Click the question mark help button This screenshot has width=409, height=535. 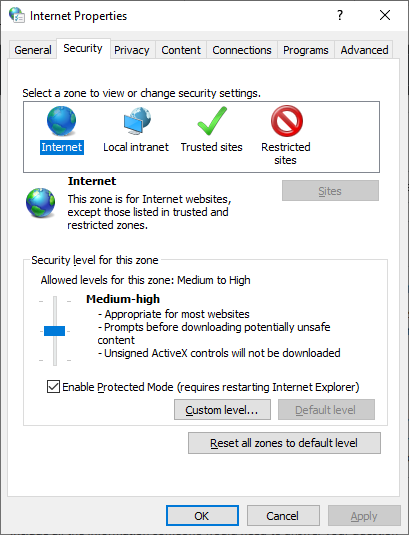click(339, 15)
